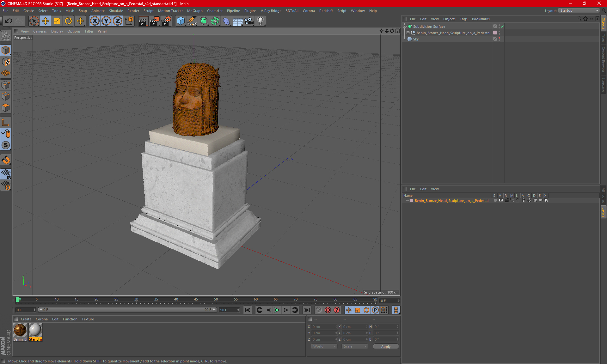Expand Benin_Bronze_Head_Sculpture_on_a_Pedestal object

point(408,33)
